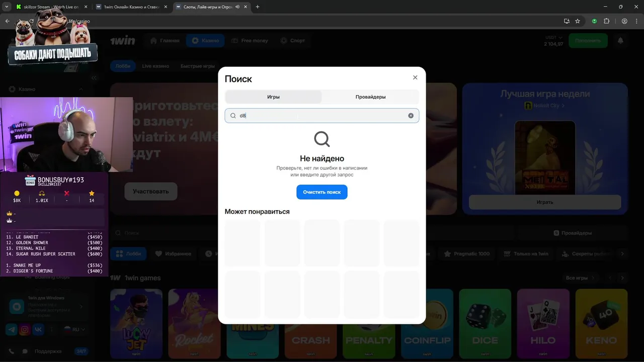
Task: Open the Rocket game thumbnail
Action: [194, 323]
